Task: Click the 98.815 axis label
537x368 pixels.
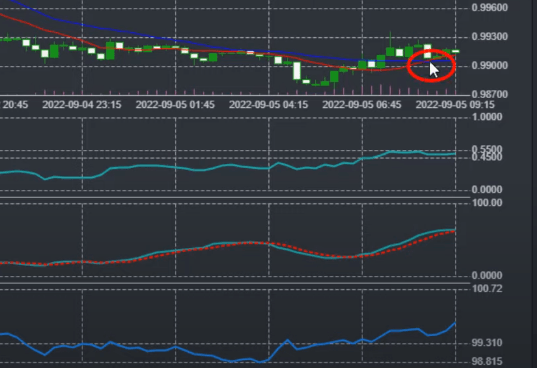Action: [x=487, y=361]
